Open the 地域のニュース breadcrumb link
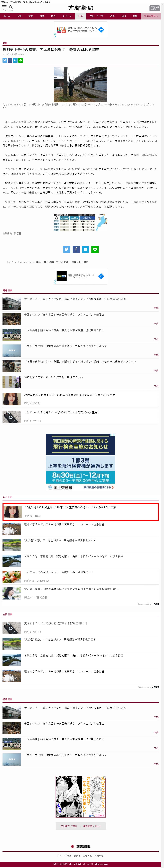Viewport: 164px width, 868px height. [x=24, y=262]
